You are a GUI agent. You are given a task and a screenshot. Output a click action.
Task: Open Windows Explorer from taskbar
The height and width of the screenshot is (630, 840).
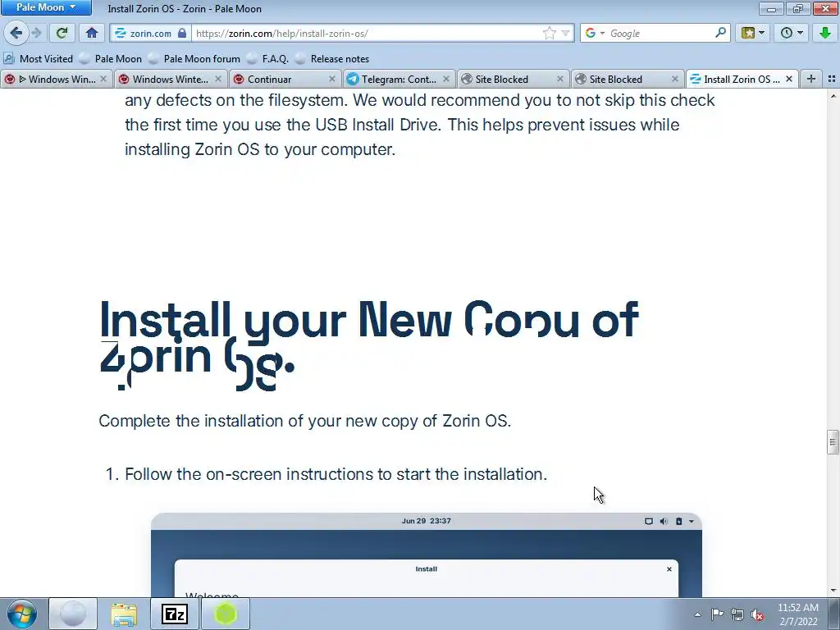[x=124, y=614]
